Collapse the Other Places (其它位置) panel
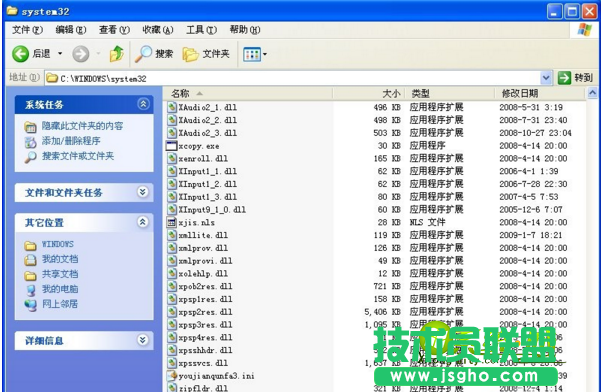Viewport: 601px width, 392px height. pos(143,222)
